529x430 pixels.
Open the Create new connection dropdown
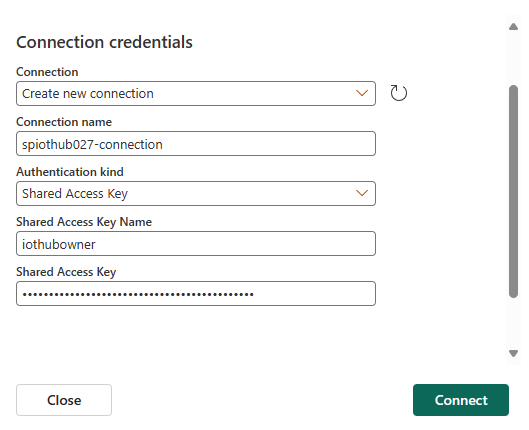coord(196,93)
